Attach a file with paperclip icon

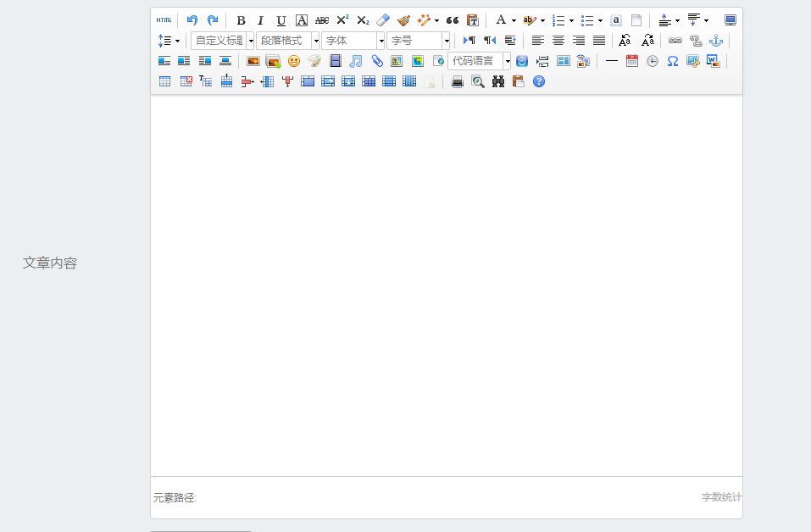(x=376, y=61)
